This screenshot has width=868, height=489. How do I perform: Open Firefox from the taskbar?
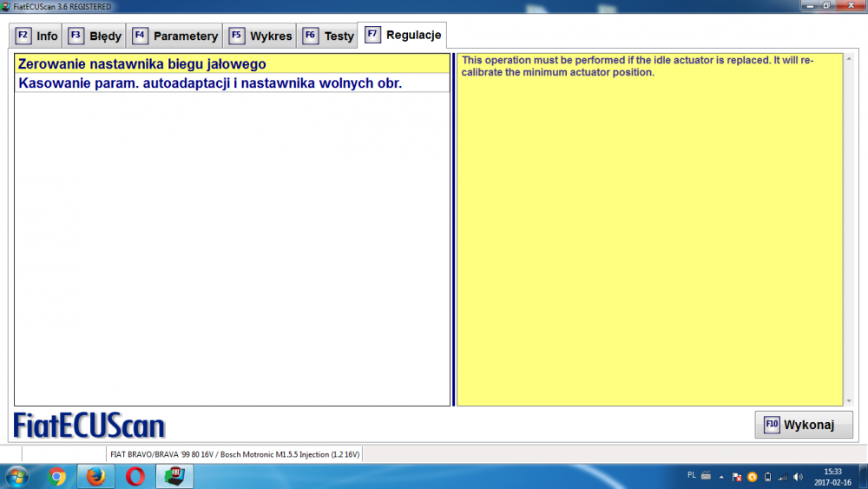tap(95, 476)
